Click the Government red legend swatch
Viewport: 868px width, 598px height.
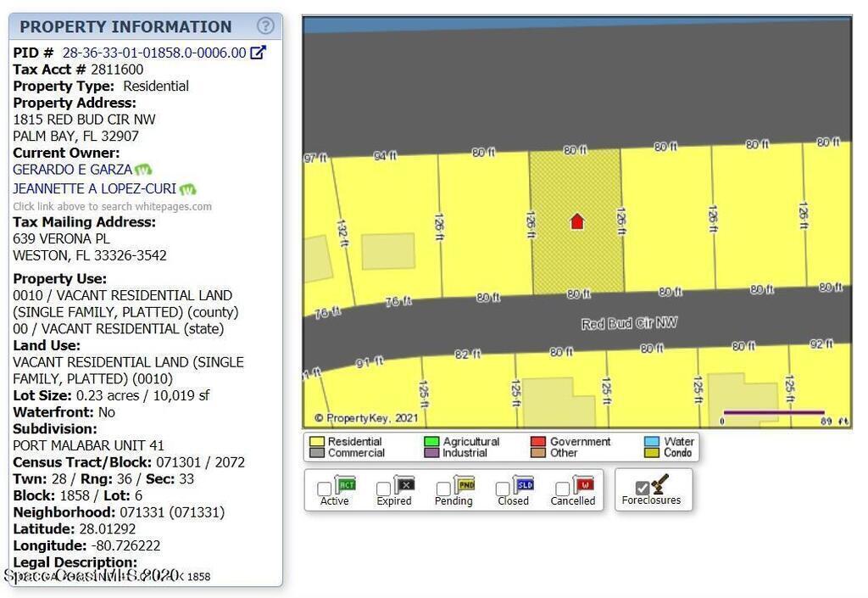coord(537,442)
